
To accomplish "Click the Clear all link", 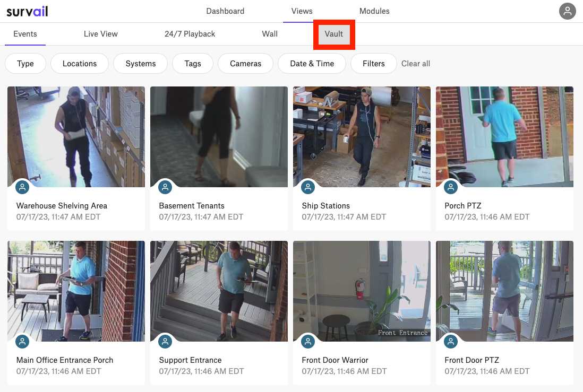I will (416, 64).
